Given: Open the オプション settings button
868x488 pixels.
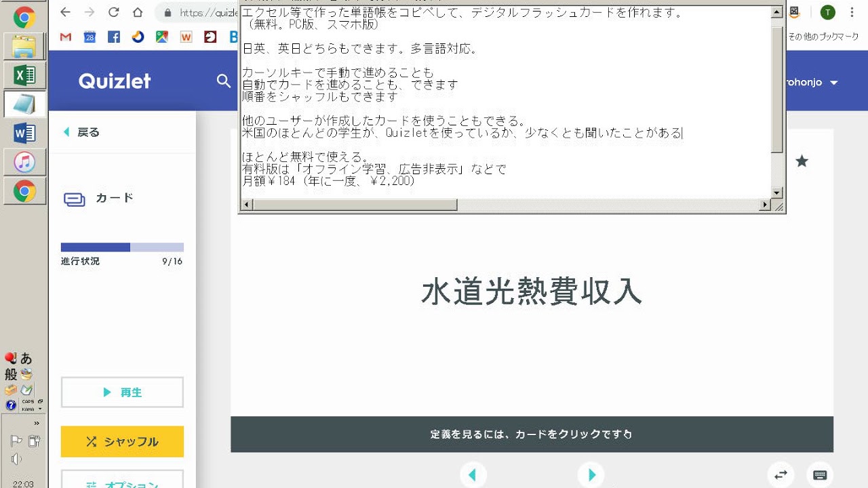Looking at the screenshot, I should coord(122,479).
